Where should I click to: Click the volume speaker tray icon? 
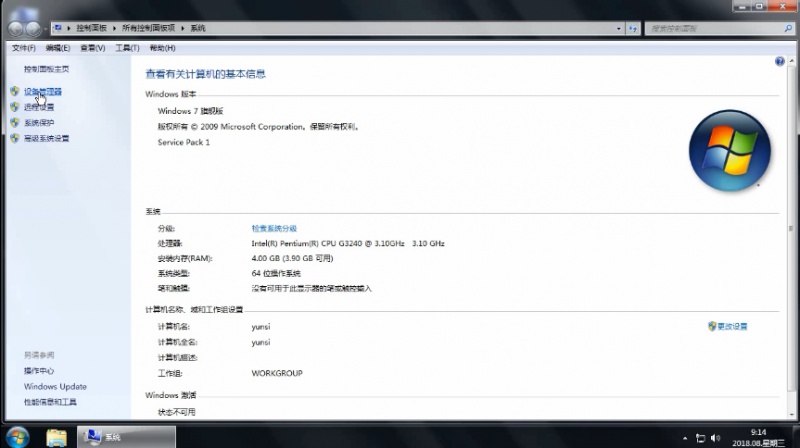click(x=715, y=438)
